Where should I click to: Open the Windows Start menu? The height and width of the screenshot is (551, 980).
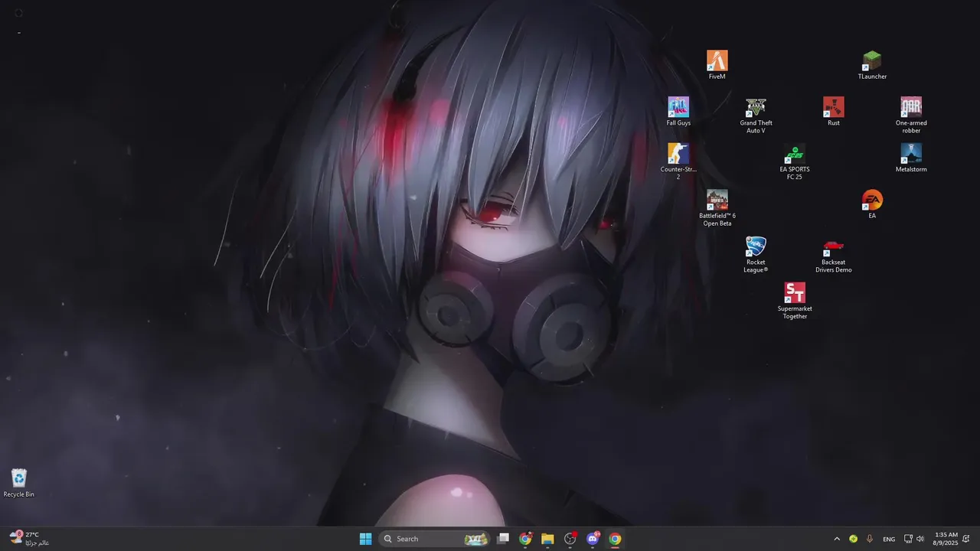click(x=366, y=539)
